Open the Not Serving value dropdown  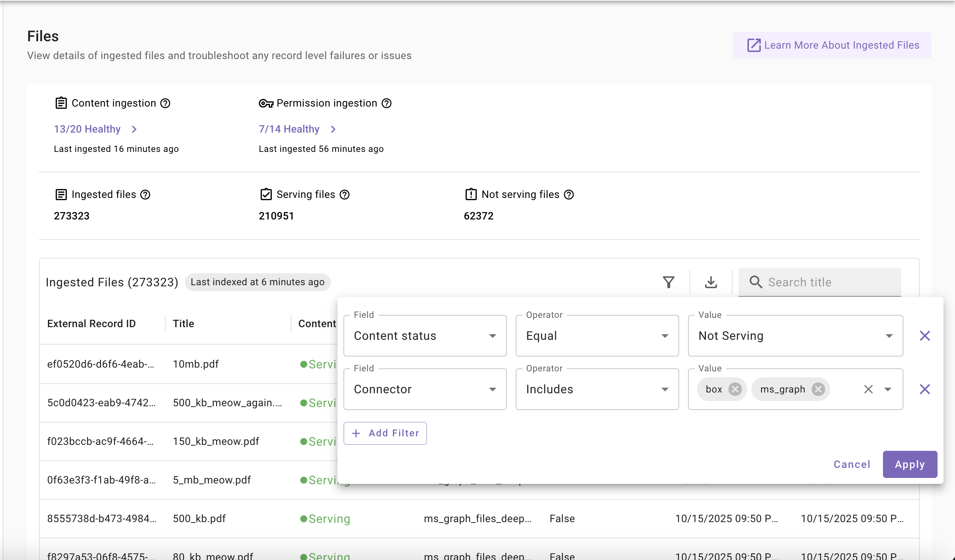pos(795,336)
